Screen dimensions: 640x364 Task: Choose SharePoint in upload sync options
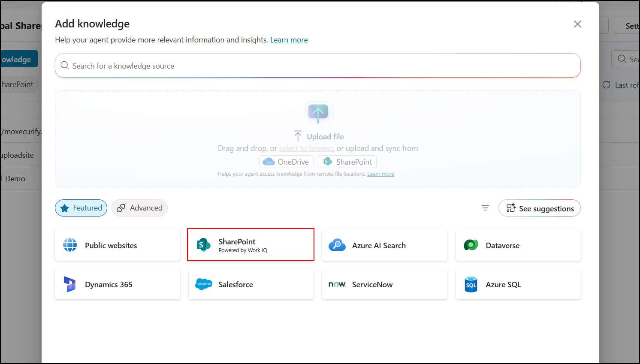pos(347,162)
